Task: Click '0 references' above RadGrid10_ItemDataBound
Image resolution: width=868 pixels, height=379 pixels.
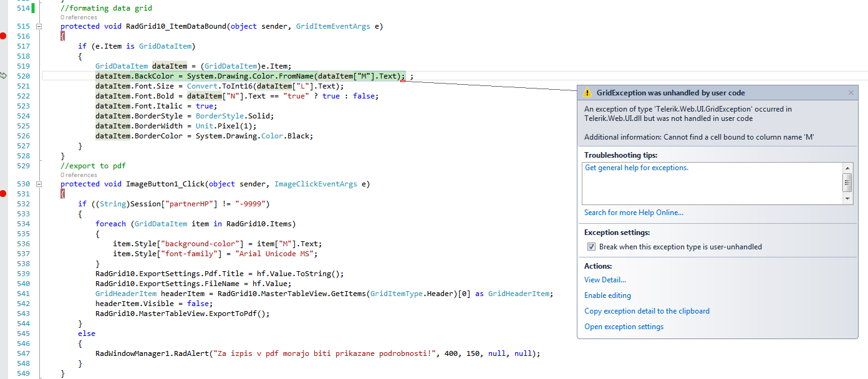Action: click(79, 17)
